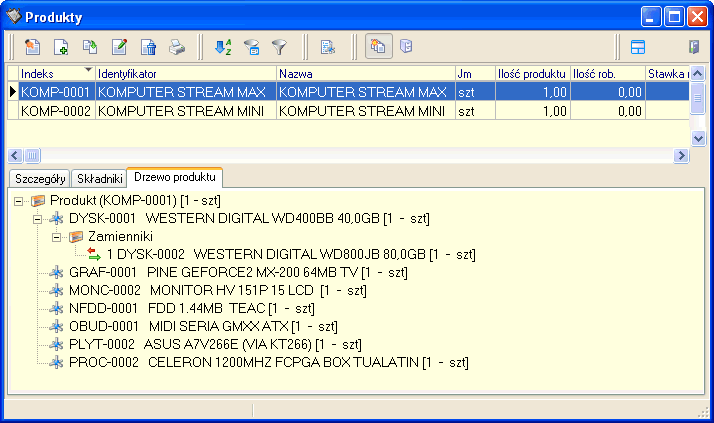Click the Ilość produktu value for KOMP-0002
714x423 pixels.
(533, 111)
